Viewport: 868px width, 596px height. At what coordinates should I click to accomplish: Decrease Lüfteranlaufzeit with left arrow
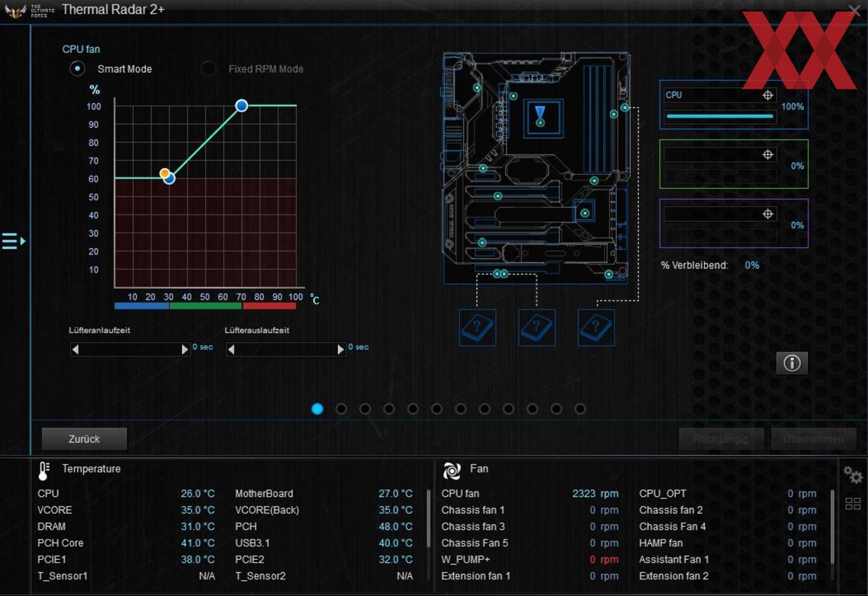click(75, 349)
